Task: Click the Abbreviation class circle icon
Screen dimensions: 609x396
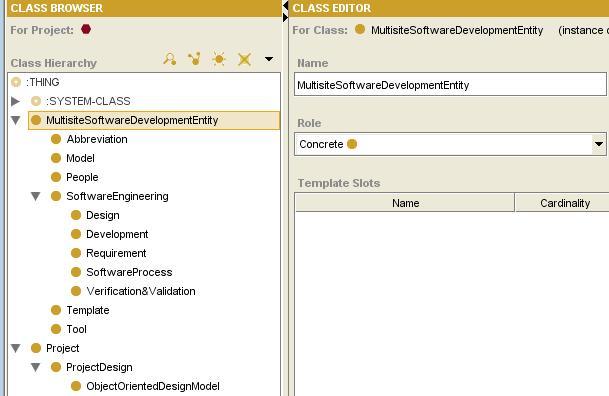Action: 56,139
